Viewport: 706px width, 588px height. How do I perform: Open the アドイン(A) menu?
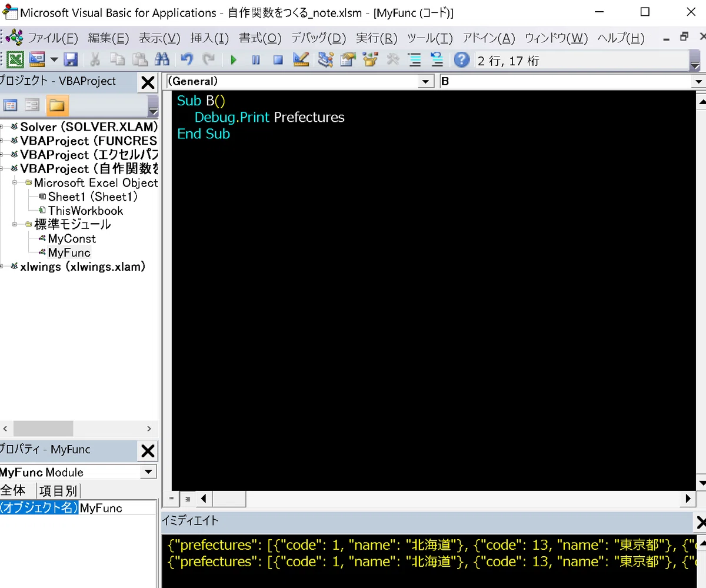coord(488,38)
